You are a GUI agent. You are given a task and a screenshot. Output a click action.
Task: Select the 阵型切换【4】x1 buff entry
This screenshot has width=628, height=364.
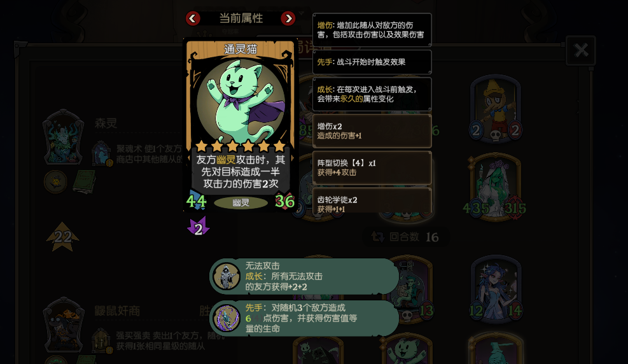coord(372,168)
